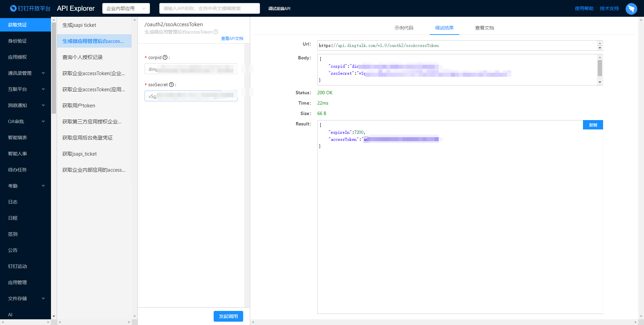
Task: Click the ssoSecret input field
Action: (x=191, y=96)
